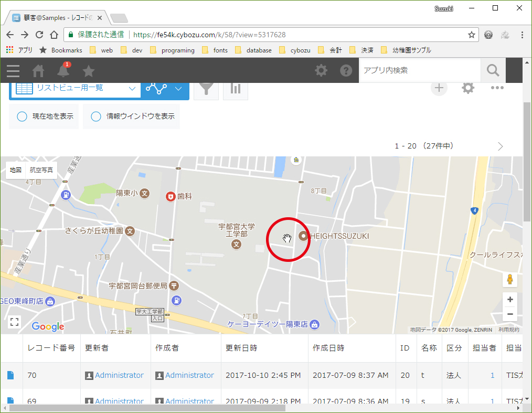This screenshot has height=413, width=532.
Task: Open the three-dot options menu
Action: click(497, 88)
